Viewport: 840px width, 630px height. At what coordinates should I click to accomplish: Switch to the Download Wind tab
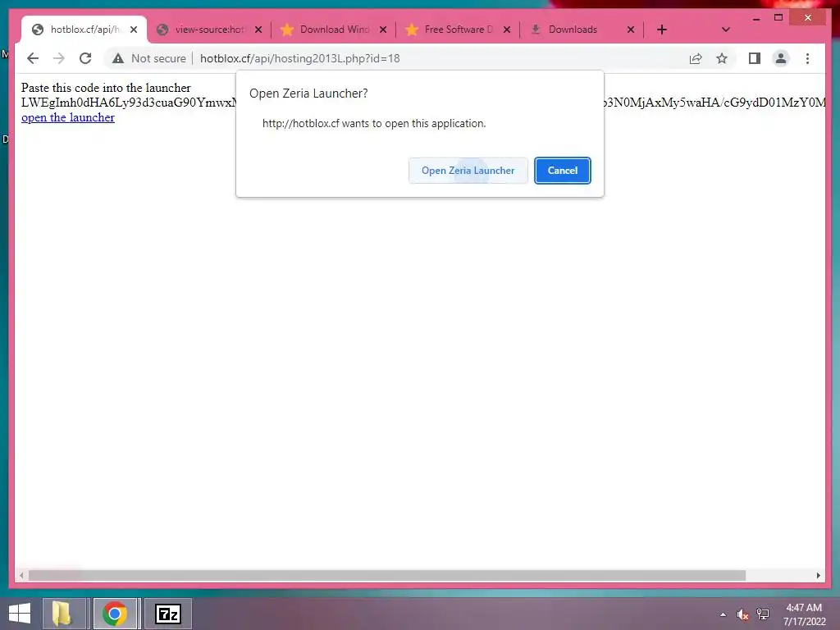point(333,30)
